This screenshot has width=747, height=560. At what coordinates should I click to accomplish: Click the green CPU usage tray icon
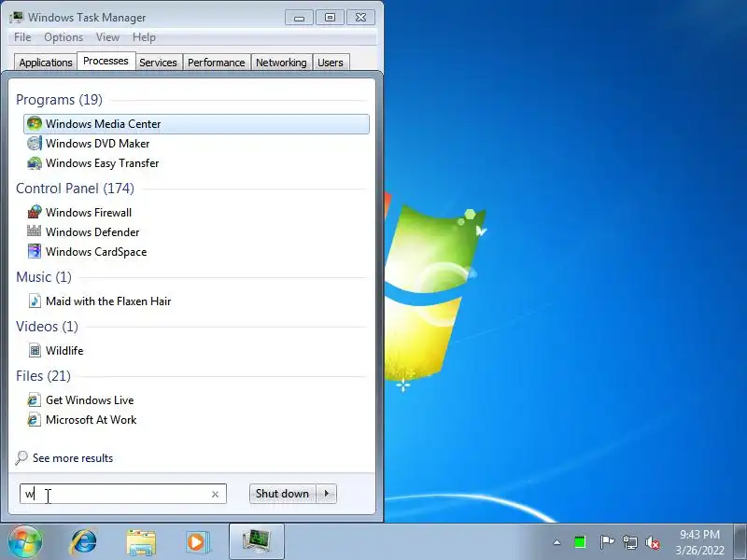(580, 542)
